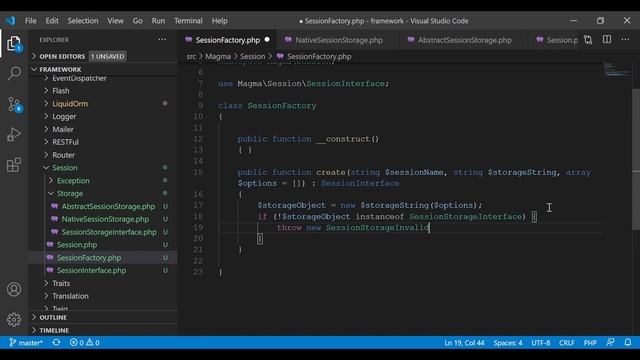Open the Explorer view in the activity bar
The height and width of the screenshot is (360, 640).
pos(14,43)
